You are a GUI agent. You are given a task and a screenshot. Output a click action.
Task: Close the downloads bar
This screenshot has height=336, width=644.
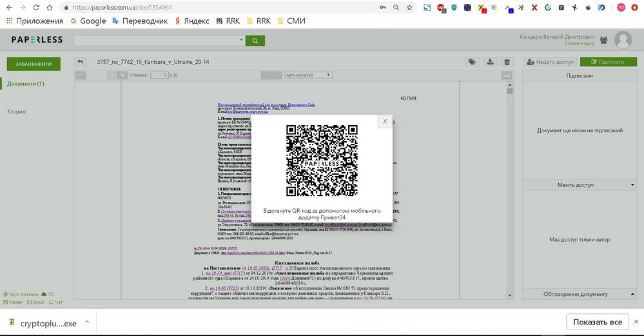click(636, 322)
